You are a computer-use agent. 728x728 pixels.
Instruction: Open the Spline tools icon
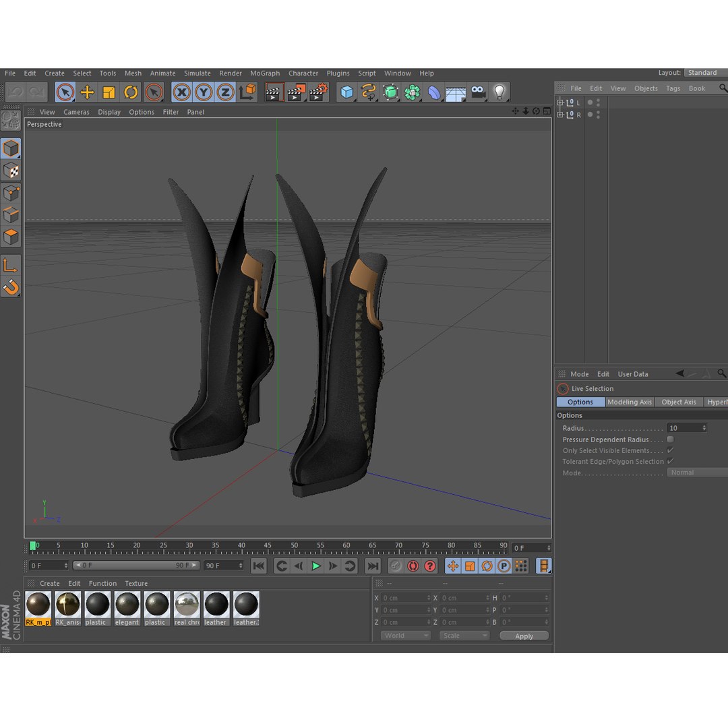tap(368, 92)
